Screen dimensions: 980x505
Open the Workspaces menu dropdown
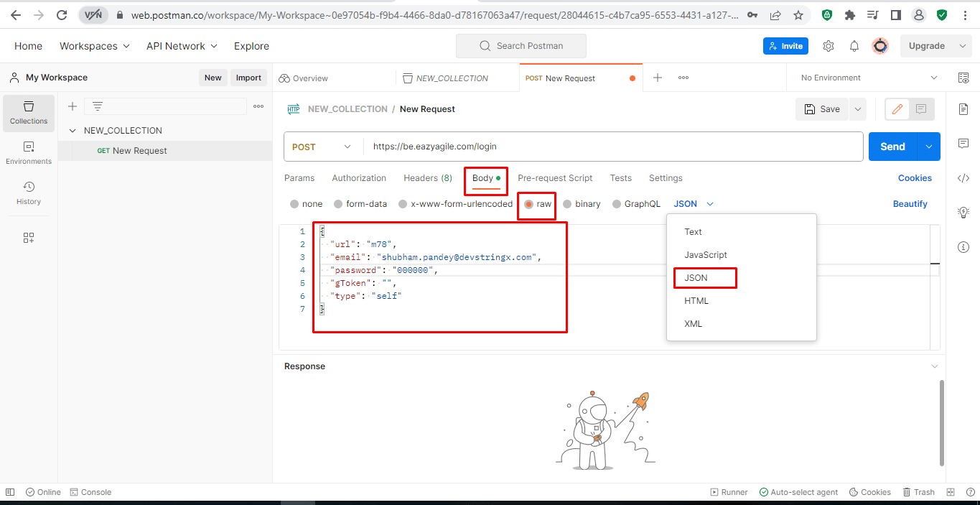(95, 46)
